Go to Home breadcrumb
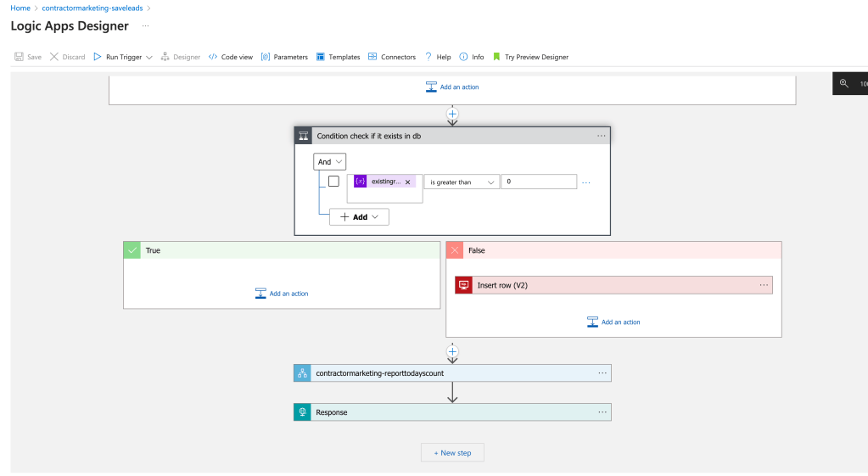The image size is (868, 476). point(20,8)
